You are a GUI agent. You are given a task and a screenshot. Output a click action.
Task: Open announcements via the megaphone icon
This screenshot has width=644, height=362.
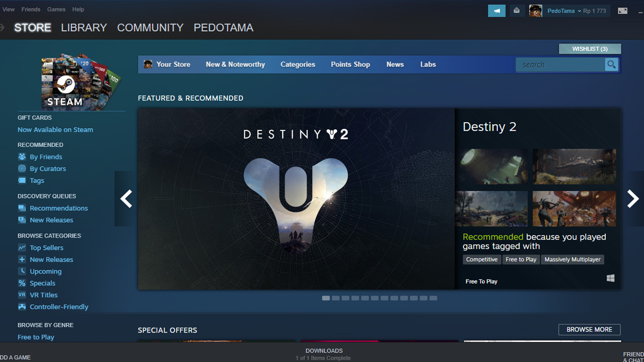coord(496,10)
